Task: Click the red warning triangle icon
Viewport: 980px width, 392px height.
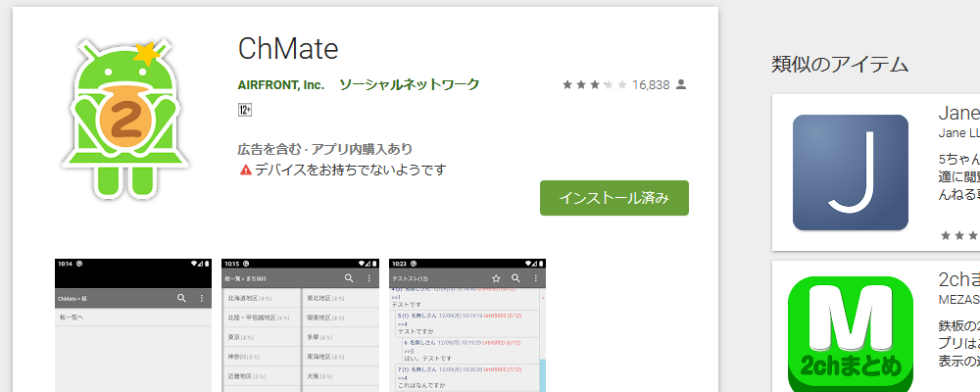Action: (245, 170)
